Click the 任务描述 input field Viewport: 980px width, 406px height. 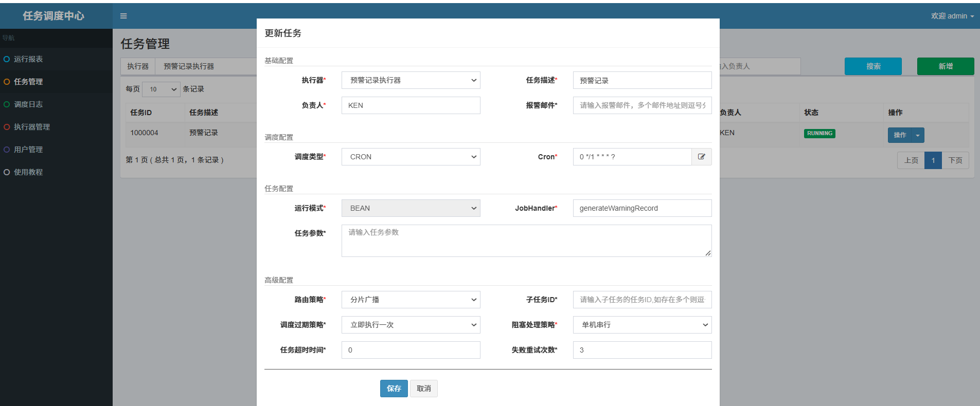(643, 80)
